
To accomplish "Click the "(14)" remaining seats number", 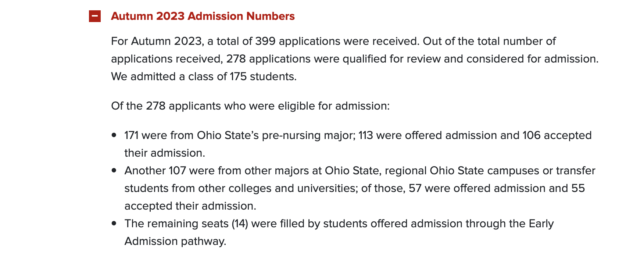I will 240,224.
